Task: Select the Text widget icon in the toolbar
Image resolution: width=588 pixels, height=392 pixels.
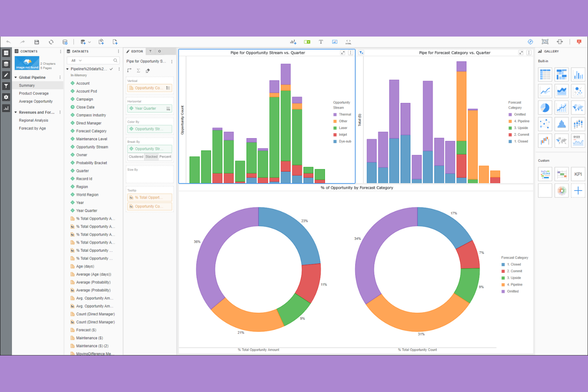Action: [321, 42]
